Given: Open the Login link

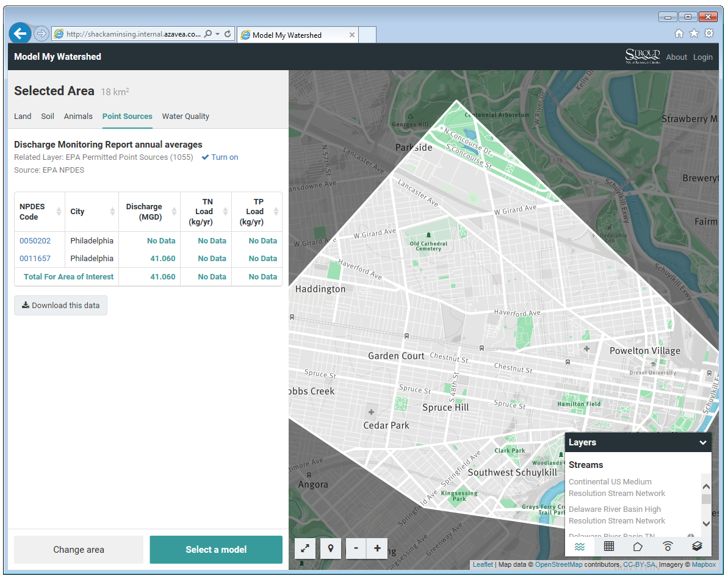Looking at the screenshot, I should click(702, 57).
